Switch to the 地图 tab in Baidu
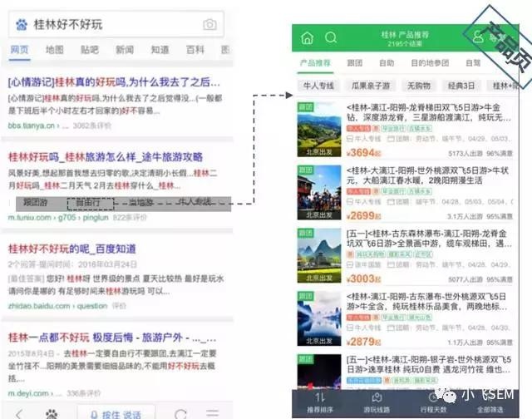This screenshot has width=532, height=419. (x=54, y=50)
